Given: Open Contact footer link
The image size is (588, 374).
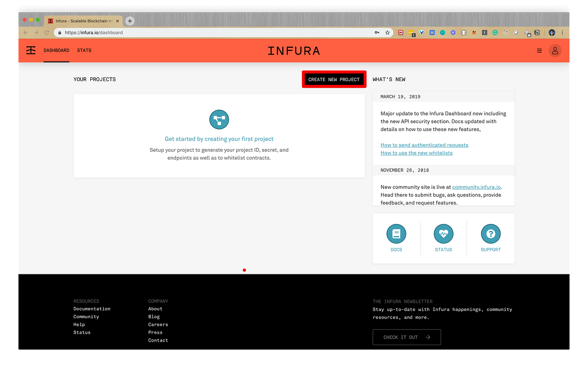Looking at the screenshot, I should point(158,340).
